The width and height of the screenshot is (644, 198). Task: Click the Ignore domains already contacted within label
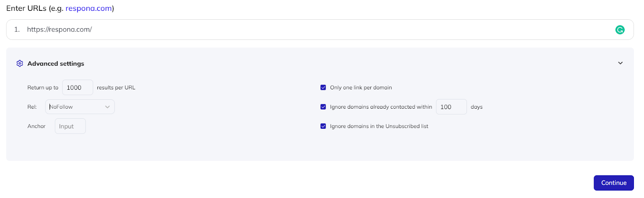coord(381,107)
